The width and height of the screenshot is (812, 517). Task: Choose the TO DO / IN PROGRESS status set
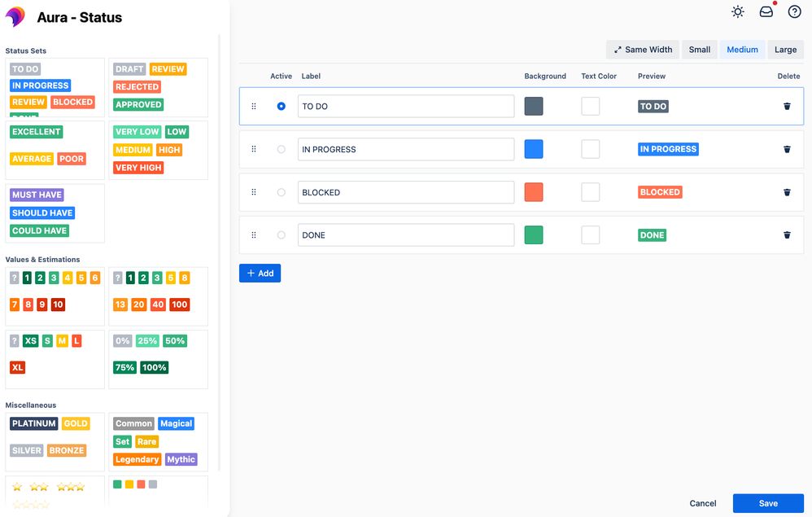tap(55, 88)
